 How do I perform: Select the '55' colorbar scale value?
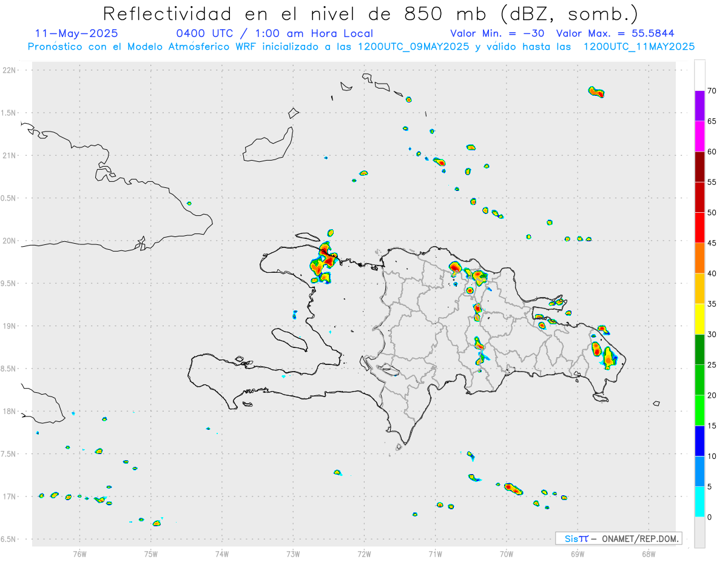[x=712, y=182]
